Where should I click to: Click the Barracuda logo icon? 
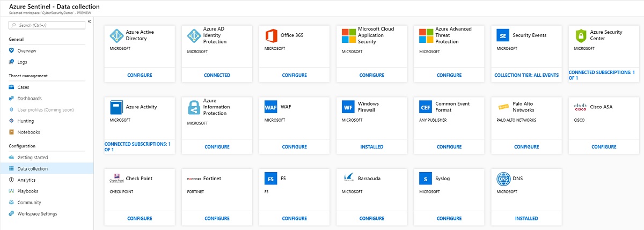pyautogui.click(x=348, y=179)
